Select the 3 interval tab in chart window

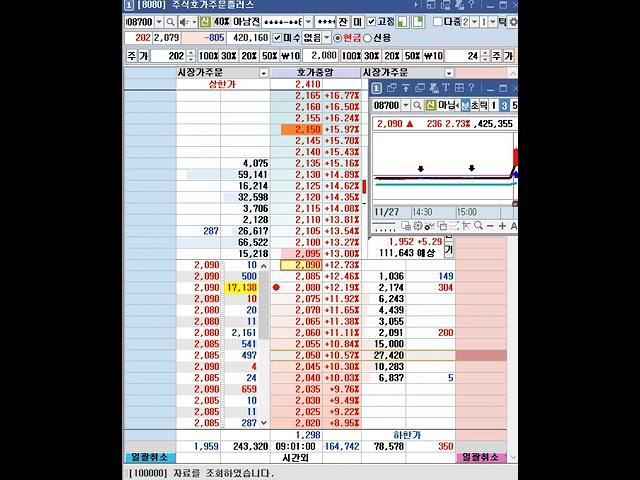504,105
